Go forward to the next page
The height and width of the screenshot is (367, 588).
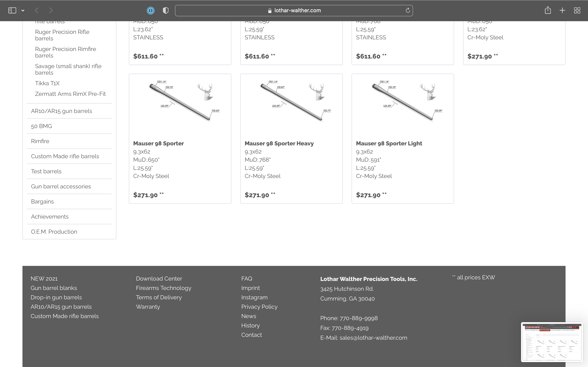[51, 10]
